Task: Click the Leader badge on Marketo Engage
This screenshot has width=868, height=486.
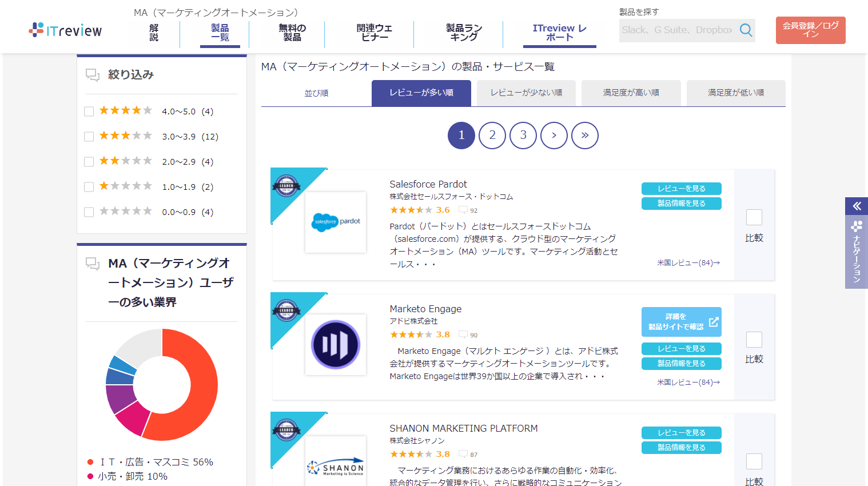Action: (x=286, y=310)
